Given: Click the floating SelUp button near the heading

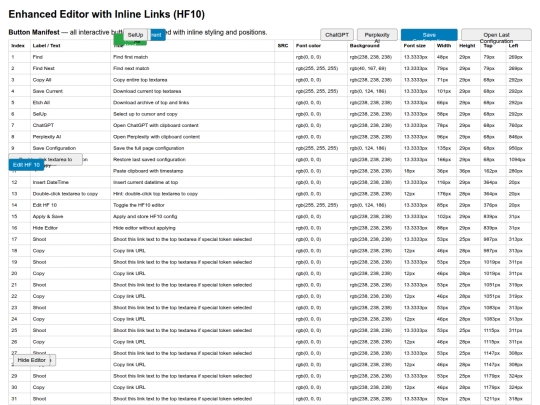Looking at the screenshot, I should pyautogui.click(x=135, y=35).
